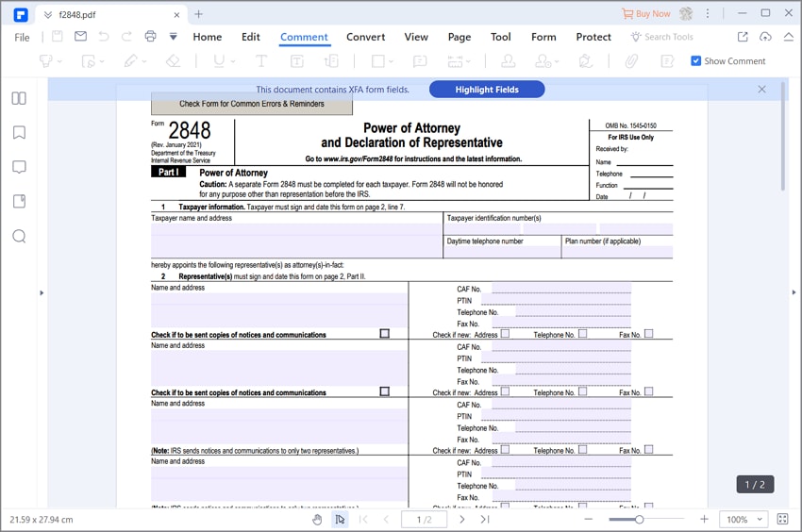
Task: Select the Area Highlight tool
Action: pyautogui.click(x=89, y=61)
